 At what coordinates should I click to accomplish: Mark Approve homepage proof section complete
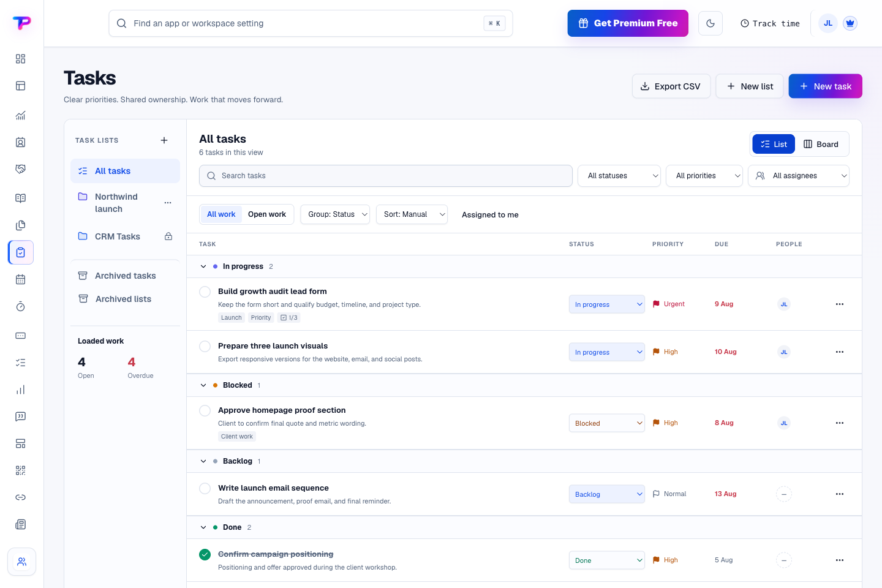[x=205, y=410]
